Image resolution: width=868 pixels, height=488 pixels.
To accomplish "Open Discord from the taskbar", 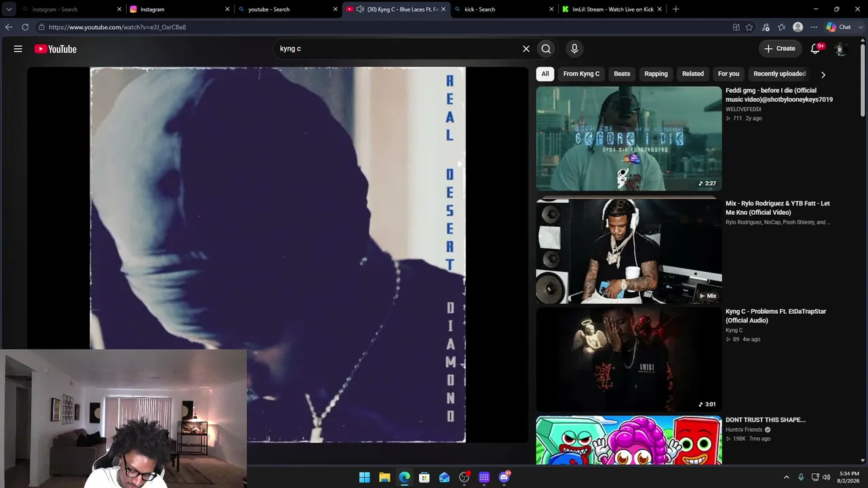I will pos(504,477).
